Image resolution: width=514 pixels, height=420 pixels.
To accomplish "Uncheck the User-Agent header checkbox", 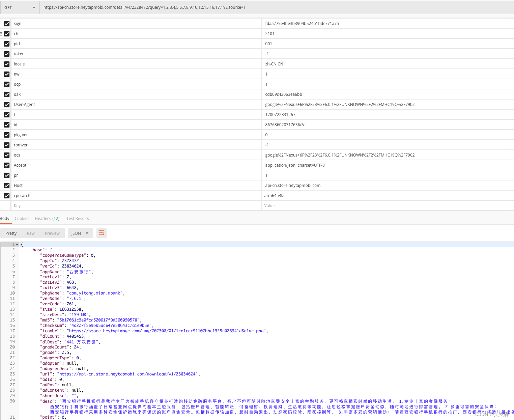I will 7,105.
